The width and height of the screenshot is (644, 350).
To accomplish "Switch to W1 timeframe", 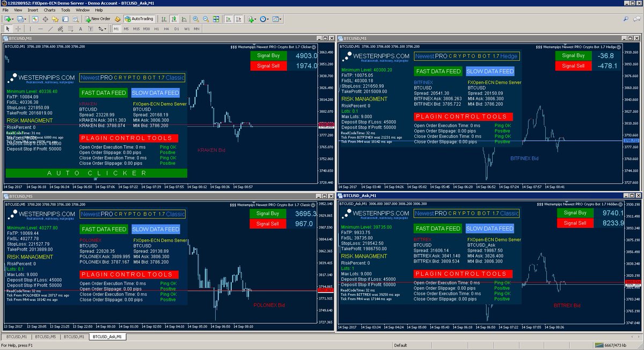I will (187, 29).
